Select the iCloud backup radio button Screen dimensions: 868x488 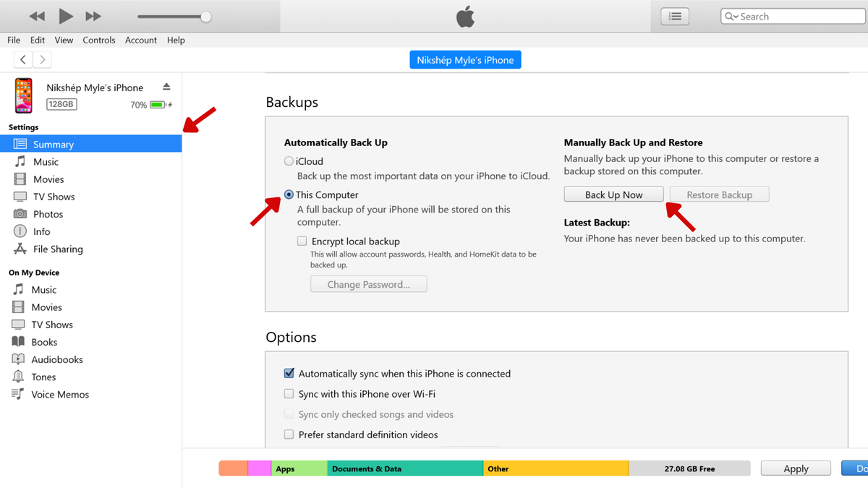pos(289,160)
